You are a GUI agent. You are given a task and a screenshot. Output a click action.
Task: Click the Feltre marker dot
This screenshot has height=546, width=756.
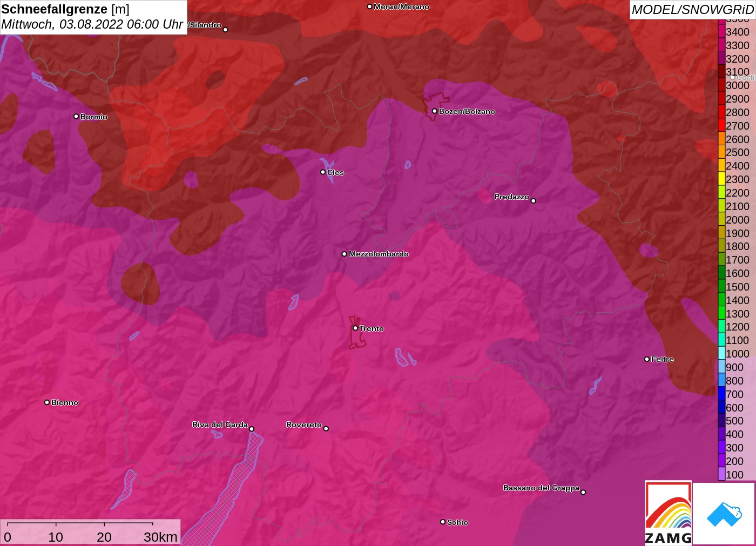(647, 359)
